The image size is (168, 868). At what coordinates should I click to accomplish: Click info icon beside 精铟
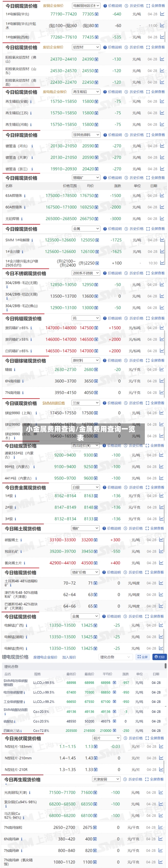pyautogui.click(x=14, y=370)
